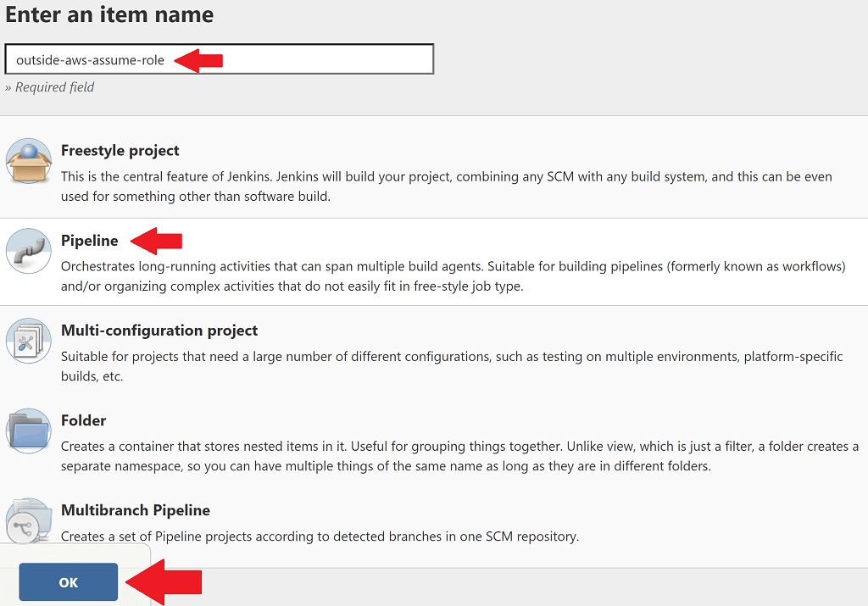Click the Freestyle project cardboard box icon

tap(28, 159)
